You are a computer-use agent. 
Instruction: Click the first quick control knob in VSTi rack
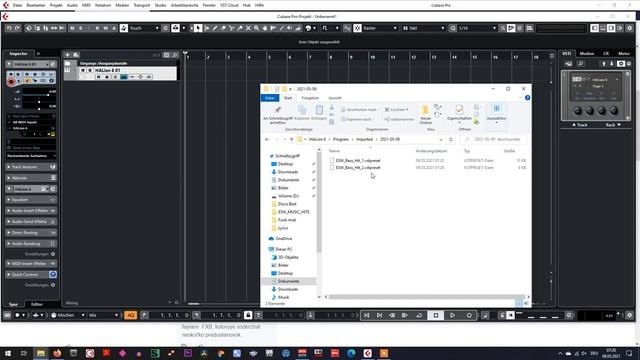(x=578, y=110)
